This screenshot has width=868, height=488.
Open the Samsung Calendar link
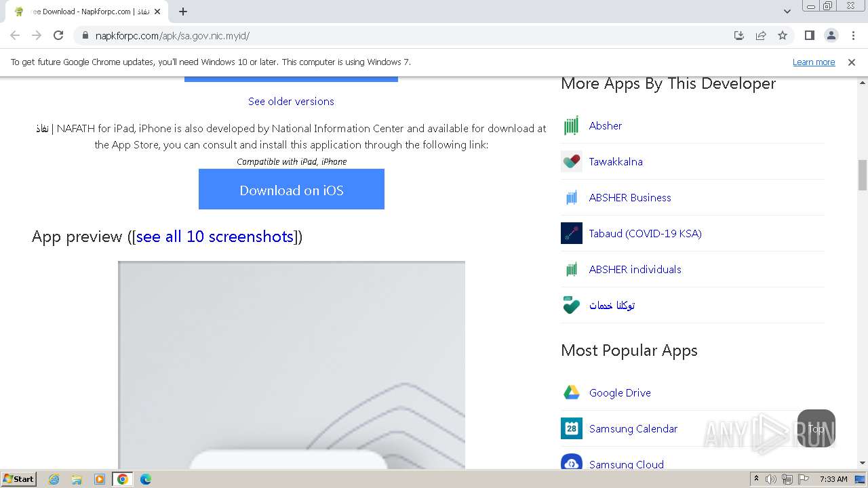633,428
